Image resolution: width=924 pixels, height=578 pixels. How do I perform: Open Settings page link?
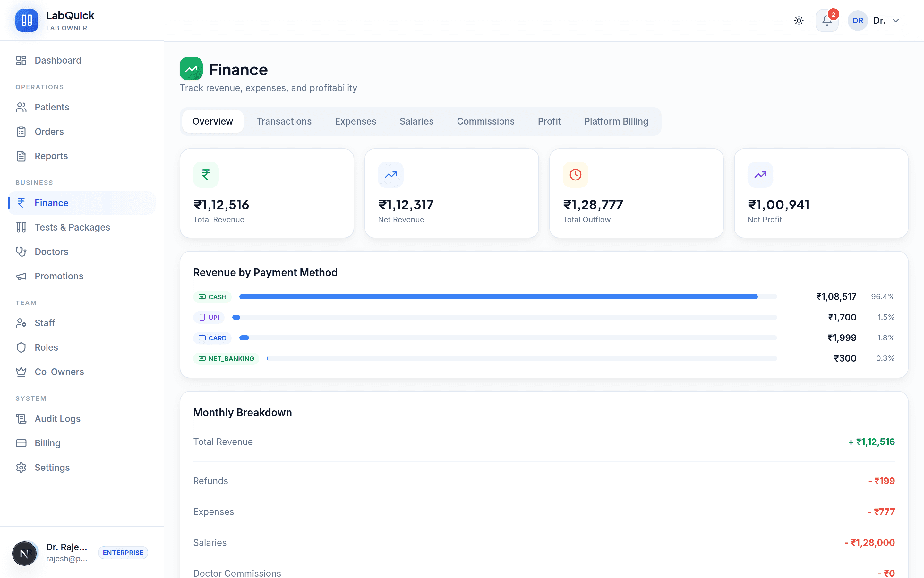click(x=82, y=468)
